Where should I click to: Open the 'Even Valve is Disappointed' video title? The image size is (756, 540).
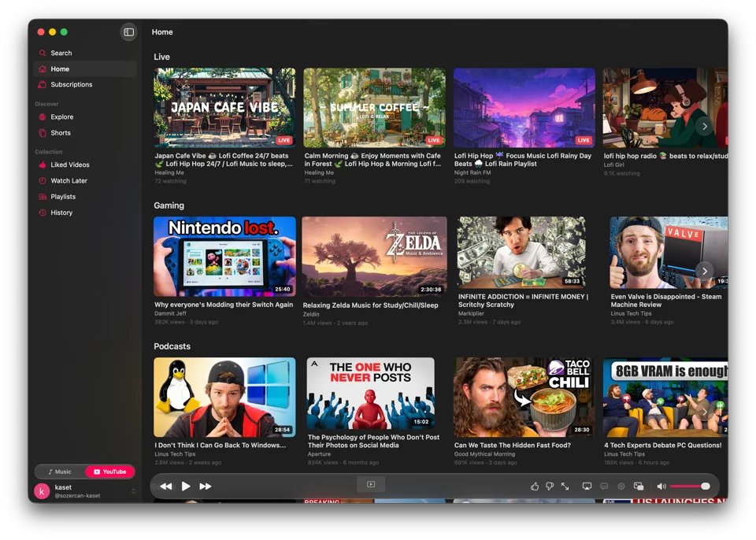666,301
